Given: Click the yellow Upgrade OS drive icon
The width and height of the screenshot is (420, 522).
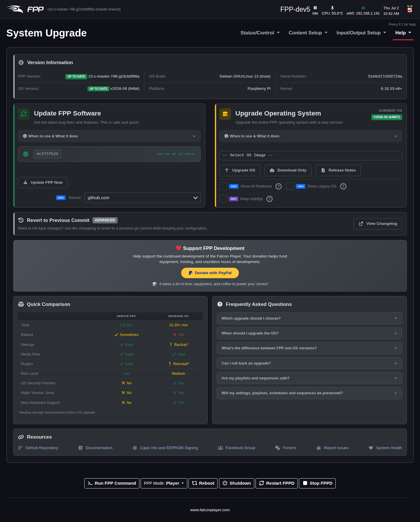Looking at the screenshot, I should point(225,114).
